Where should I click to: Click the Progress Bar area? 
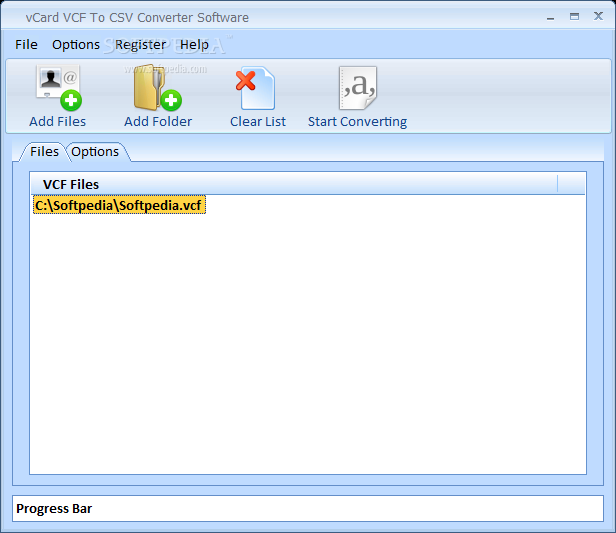pyautogui.click(x=308, y=509)
